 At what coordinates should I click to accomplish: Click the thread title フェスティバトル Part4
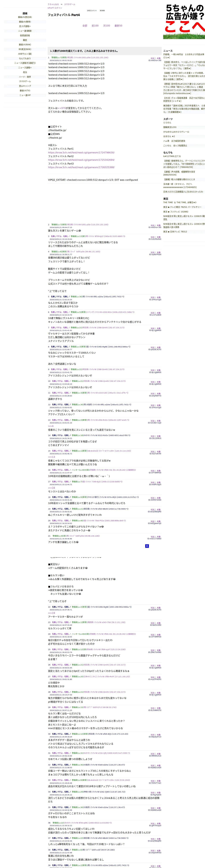(64, 15)
